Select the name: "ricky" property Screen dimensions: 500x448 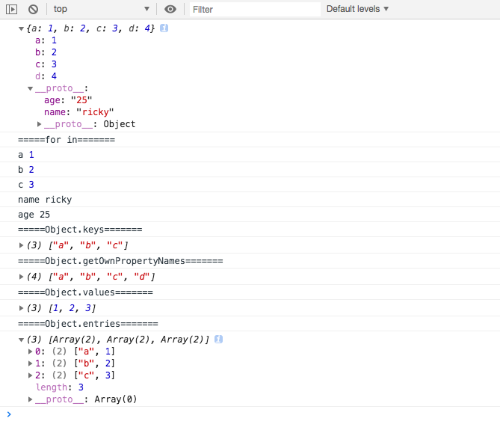pyautogui.click(x=79, y=112)
